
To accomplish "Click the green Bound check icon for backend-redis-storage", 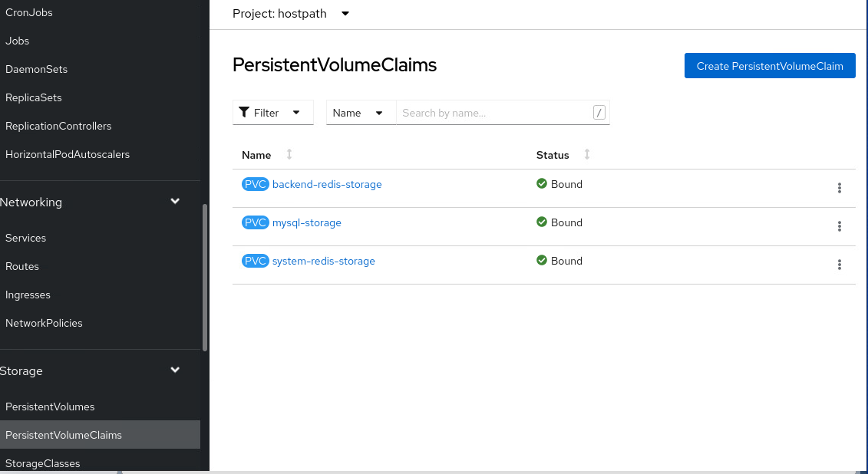I will point(543,184).
